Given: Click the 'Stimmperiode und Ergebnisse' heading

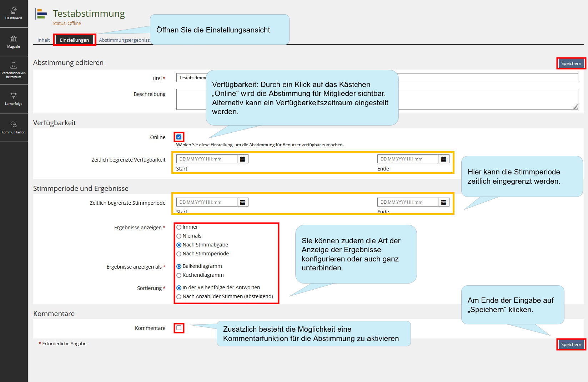Looking at the screenshot, I should [81, 188].
